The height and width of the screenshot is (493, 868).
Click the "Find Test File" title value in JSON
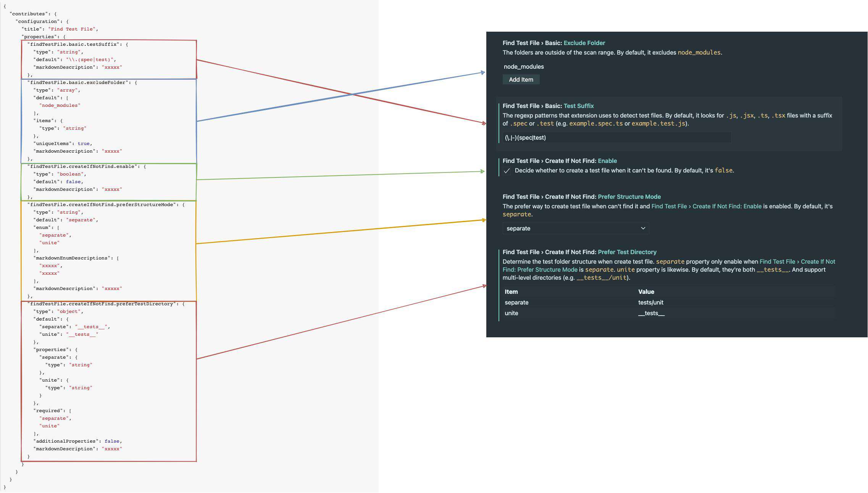coord(72,29)
